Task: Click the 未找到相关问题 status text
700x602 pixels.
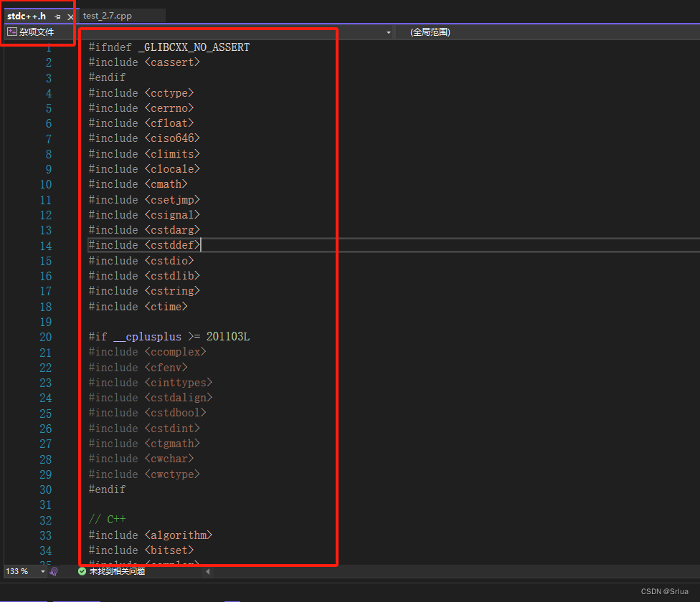Action: click(x=117, y=571)
